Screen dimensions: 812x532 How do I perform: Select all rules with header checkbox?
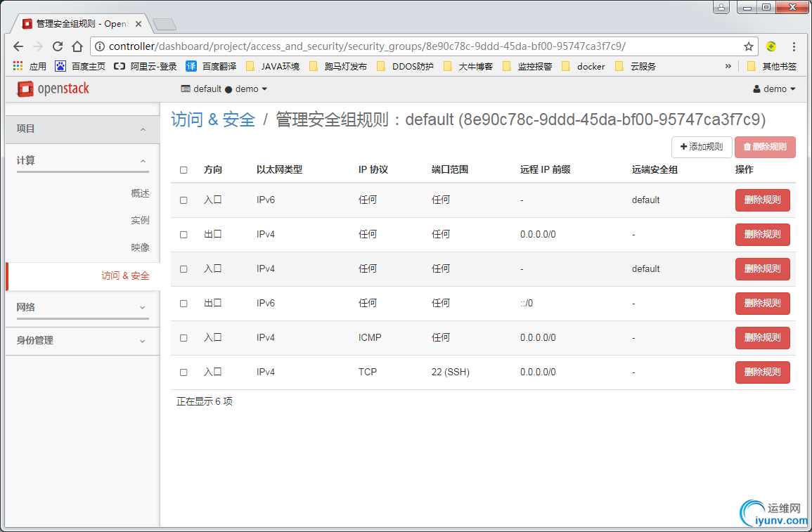tap(183, 170)
